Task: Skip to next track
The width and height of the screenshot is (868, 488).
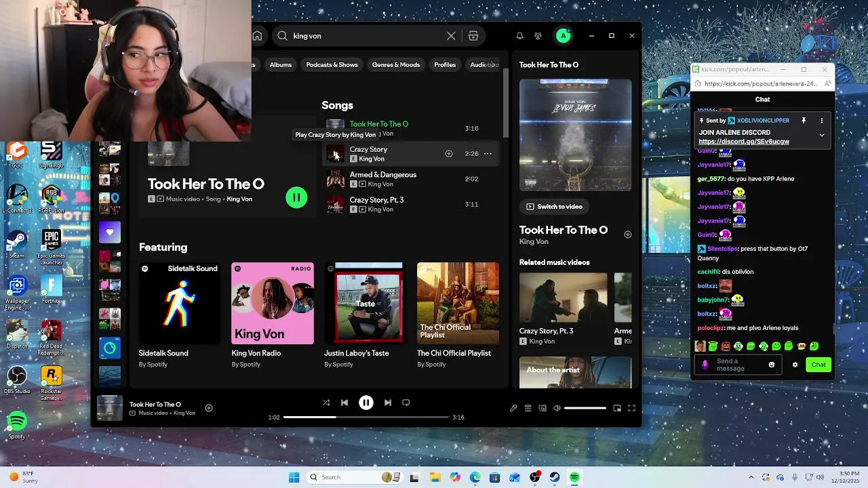Action: (387, 403)
